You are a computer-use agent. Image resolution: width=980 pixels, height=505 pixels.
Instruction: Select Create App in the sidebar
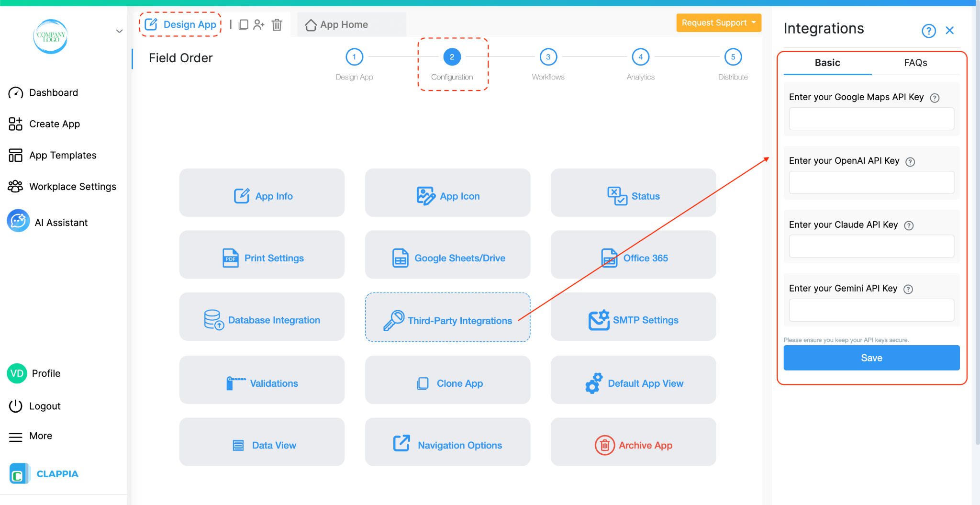pos(55,123)
